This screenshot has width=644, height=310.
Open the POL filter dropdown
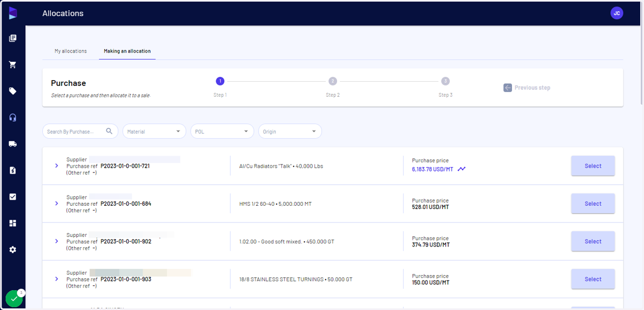coord(222,131)
